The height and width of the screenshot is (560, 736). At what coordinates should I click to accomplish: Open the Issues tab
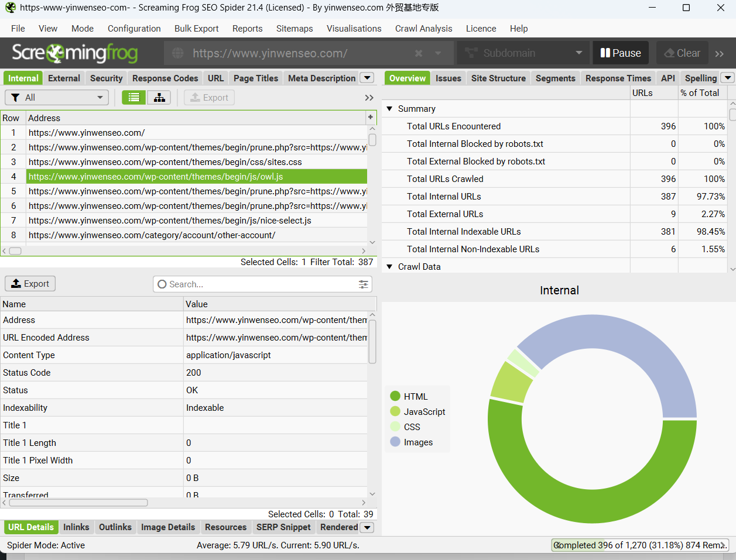point(449,78)
